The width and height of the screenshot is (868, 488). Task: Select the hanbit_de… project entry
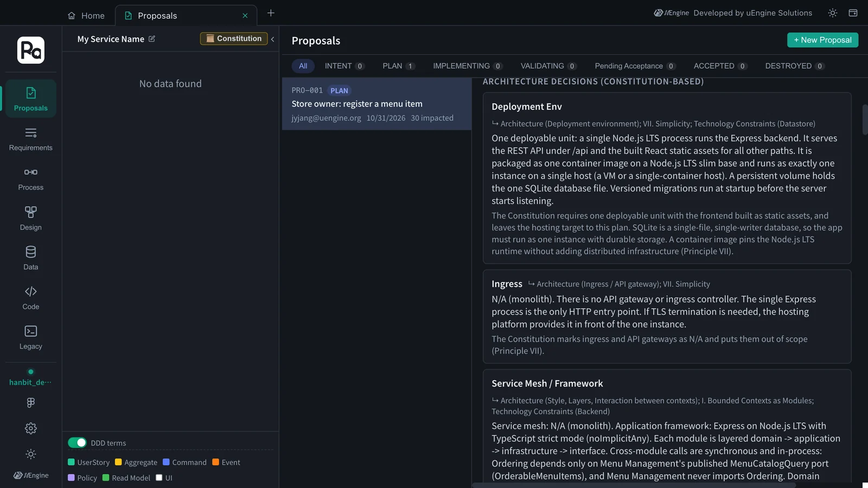(x=30, y=378)
